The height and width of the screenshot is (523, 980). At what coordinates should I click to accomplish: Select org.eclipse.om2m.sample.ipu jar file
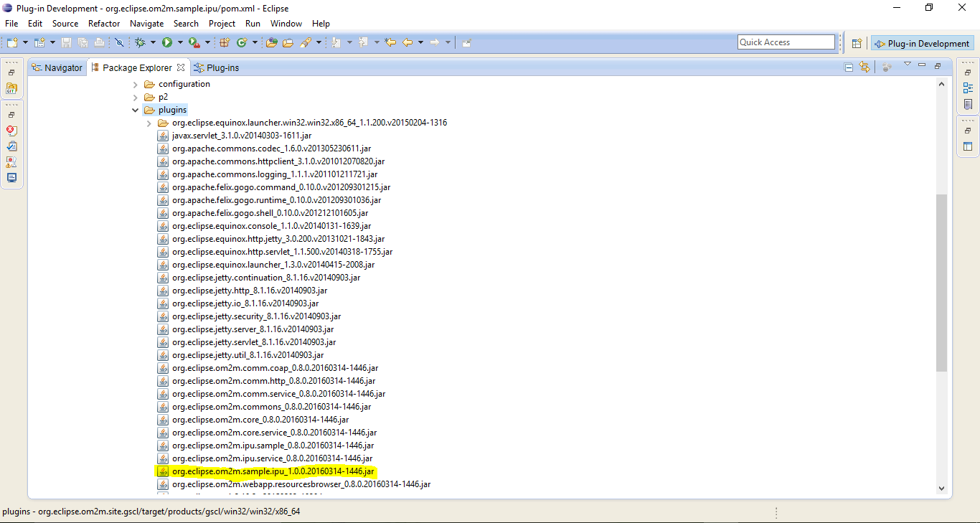click(273, 471)
